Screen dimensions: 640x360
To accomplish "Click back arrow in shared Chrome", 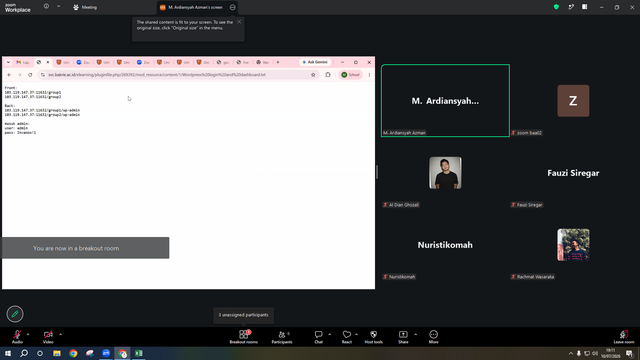I will pos(9,75).
